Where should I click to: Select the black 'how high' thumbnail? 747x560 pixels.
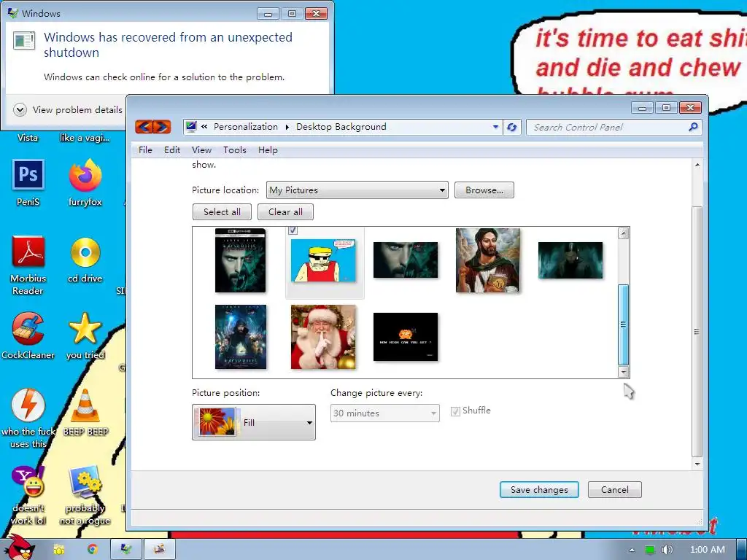click(x=406, y=337)
